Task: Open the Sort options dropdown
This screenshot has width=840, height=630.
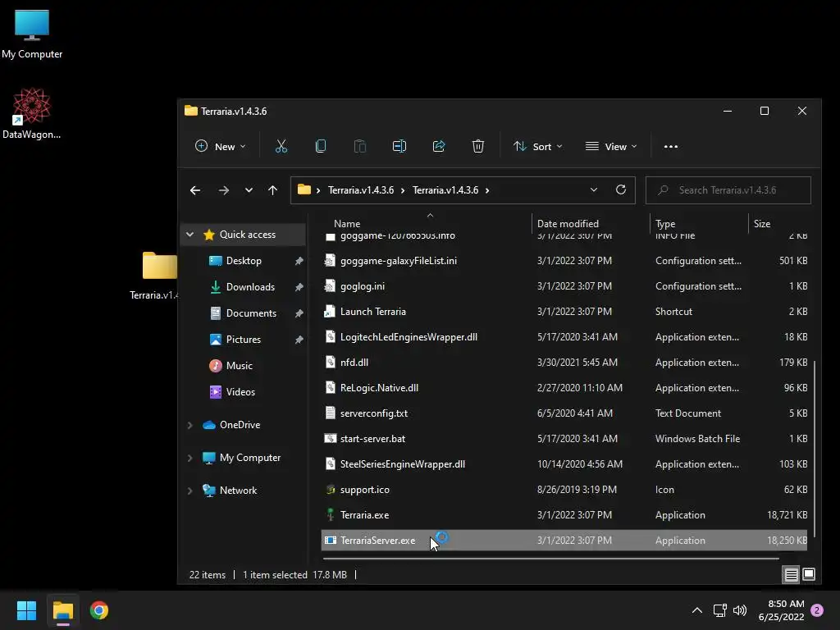Action: point(538,146)
